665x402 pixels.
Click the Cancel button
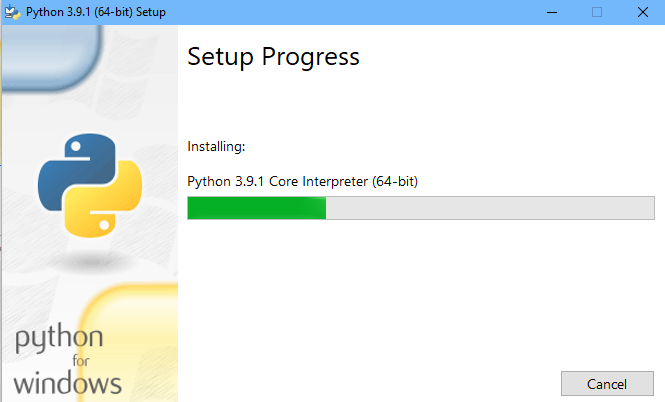(607, 384)
